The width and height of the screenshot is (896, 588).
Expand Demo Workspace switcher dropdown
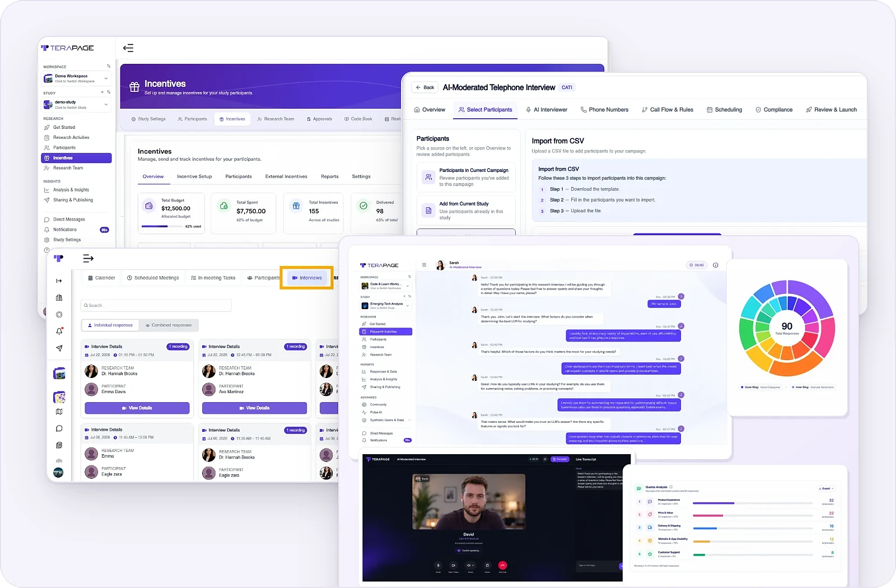point(77,78)
